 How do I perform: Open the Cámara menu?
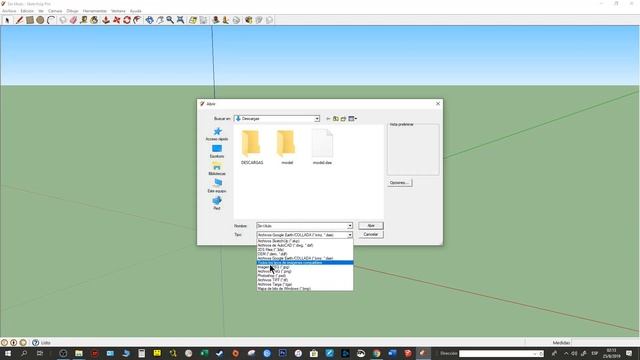click(55, 11)
